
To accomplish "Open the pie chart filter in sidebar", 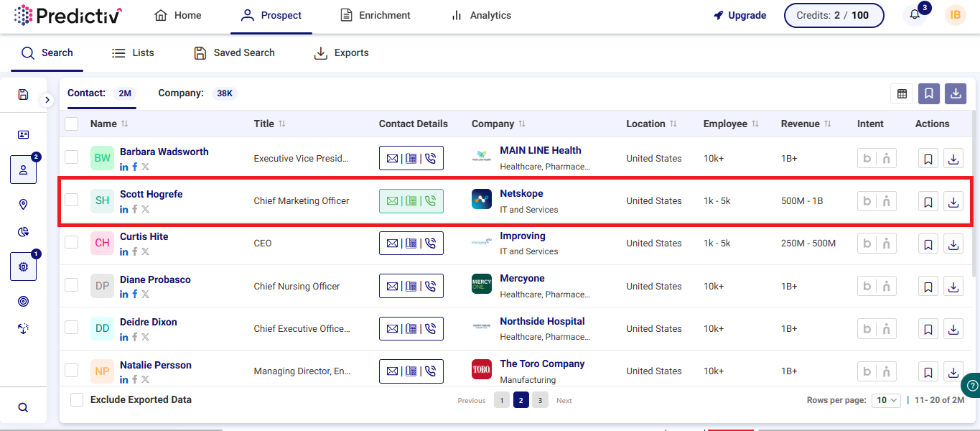I will click(23, 231).
